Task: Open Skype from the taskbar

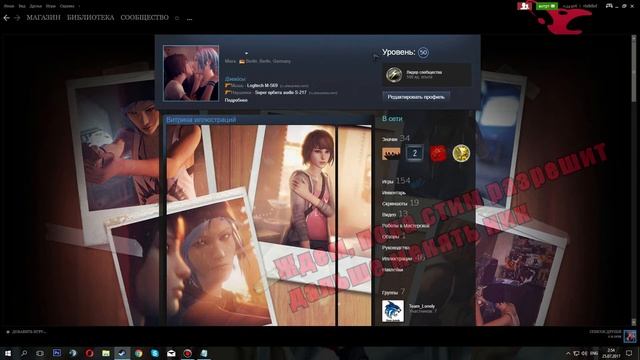Action: (155, 353)
